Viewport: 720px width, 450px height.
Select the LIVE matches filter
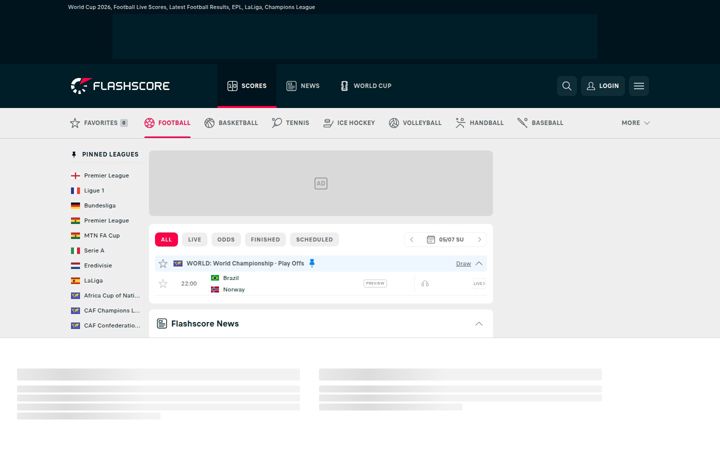[x=194, y=239]
